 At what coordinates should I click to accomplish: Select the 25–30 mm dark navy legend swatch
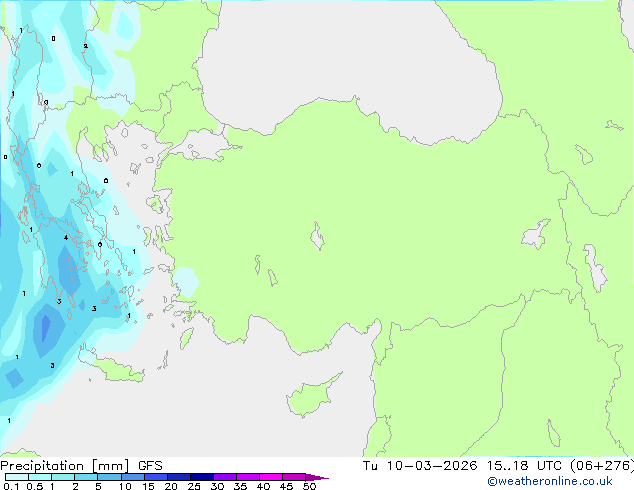(x=202, y=477)
